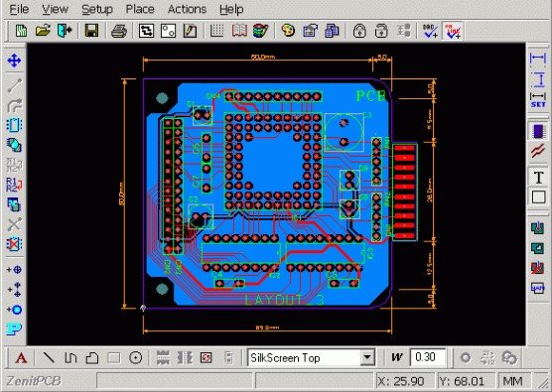Select the straight line drawing tool
Screen dimensions: 552x392
(x=49, y=358)
